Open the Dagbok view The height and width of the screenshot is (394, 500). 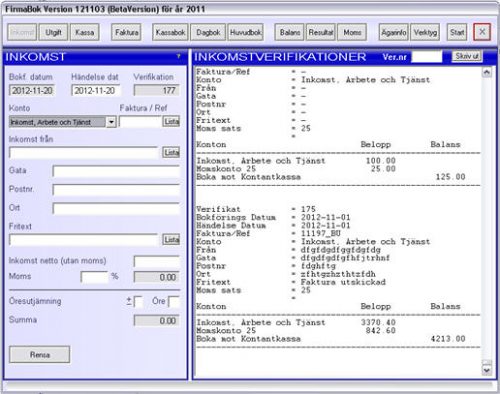[208, 32]
